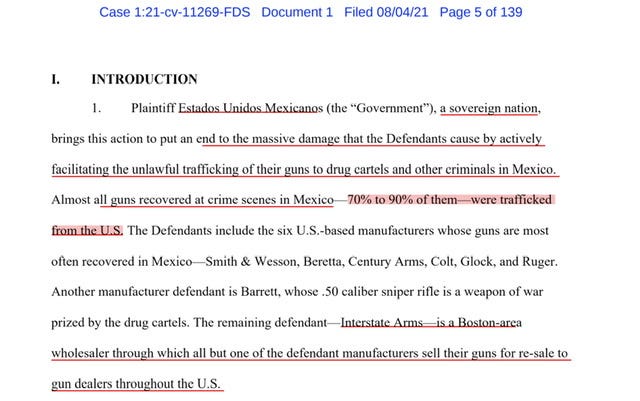Click '.50 caliber sniper rifle' text
Screen dimensions: 640x401
[380, 292]
